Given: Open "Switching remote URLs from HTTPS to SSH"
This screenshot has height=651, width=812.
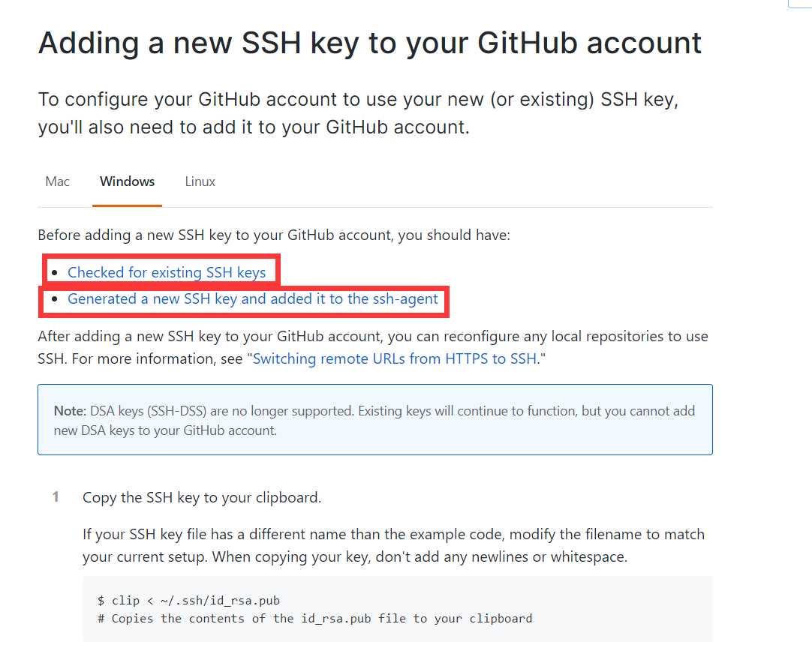Looking at the screenshot, I should [x=395, y=358].
